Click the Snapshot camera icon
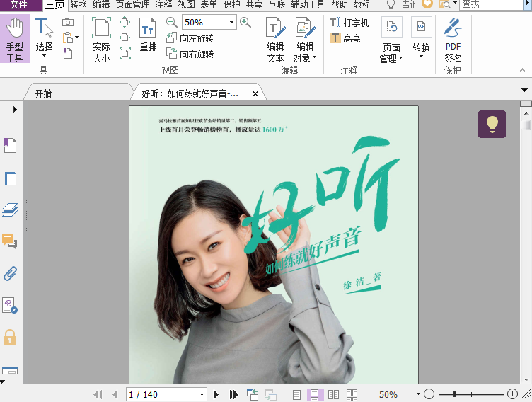 tap(68, 23)
